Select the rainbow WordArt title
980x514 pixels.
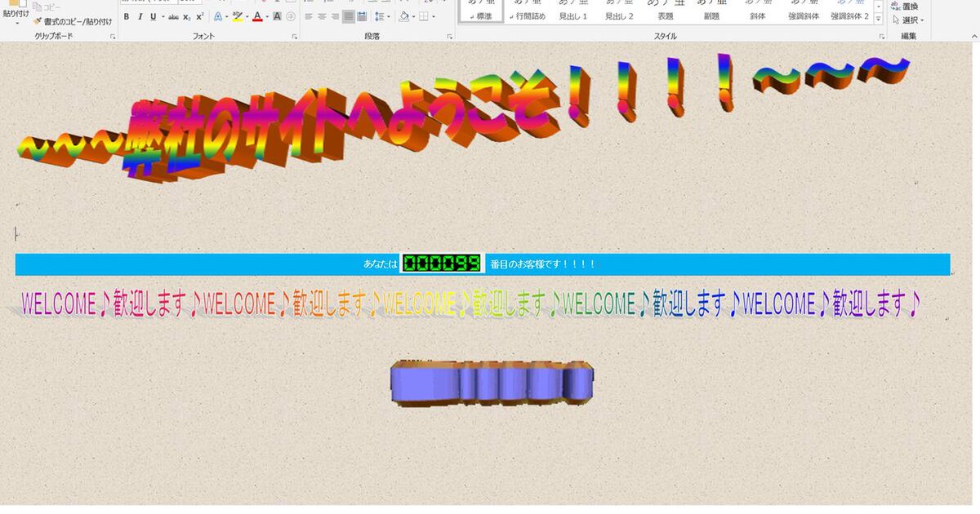457,114
